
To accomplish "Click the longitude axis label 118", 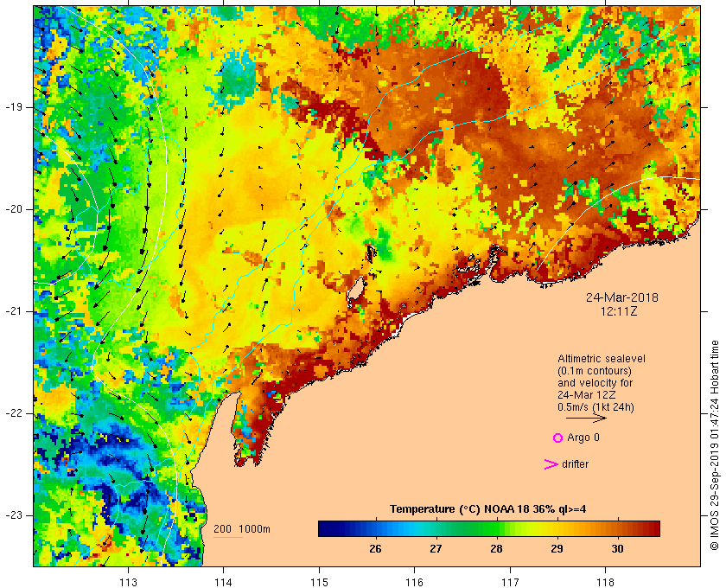I will (606, 582).
